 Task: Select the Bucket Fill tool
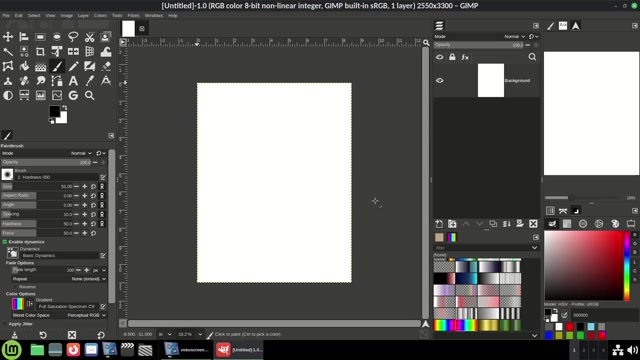[24, 66]
